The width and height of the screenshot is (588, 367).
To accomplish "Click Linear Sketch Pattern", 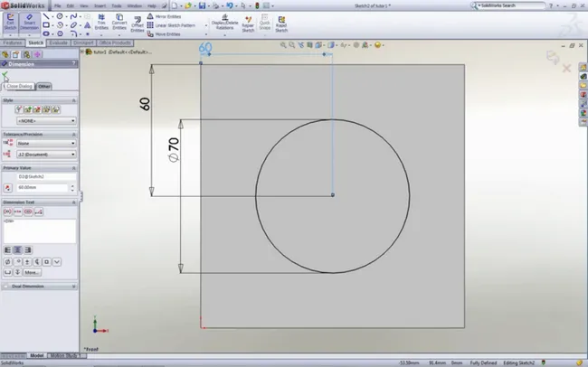I will 171,25.
